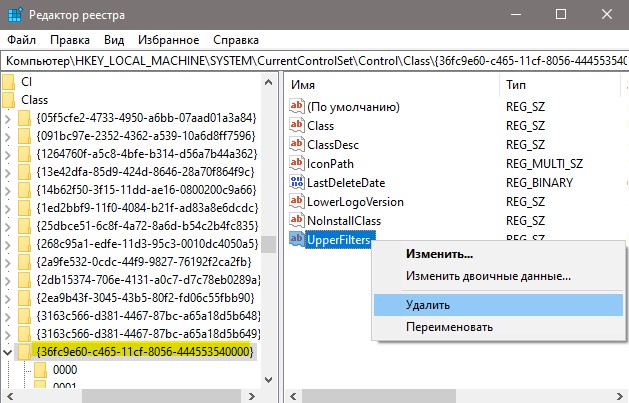Maximize the Registry Editor window

click(x=561, y=14)
